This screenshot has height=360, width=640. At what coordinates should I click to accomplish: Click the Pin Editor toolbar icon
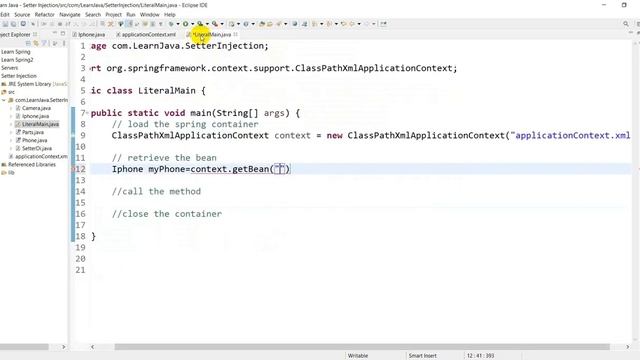tap(383, 24)
